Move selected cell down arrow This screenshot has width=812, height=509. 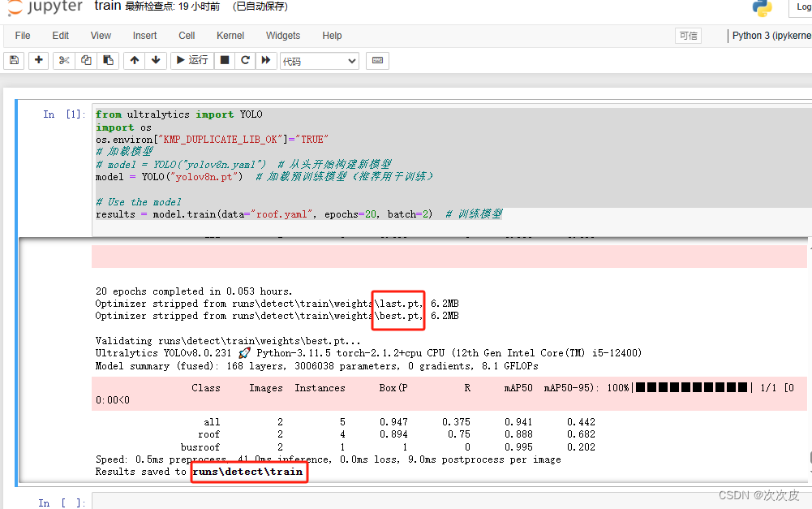(x=156, y=61)
